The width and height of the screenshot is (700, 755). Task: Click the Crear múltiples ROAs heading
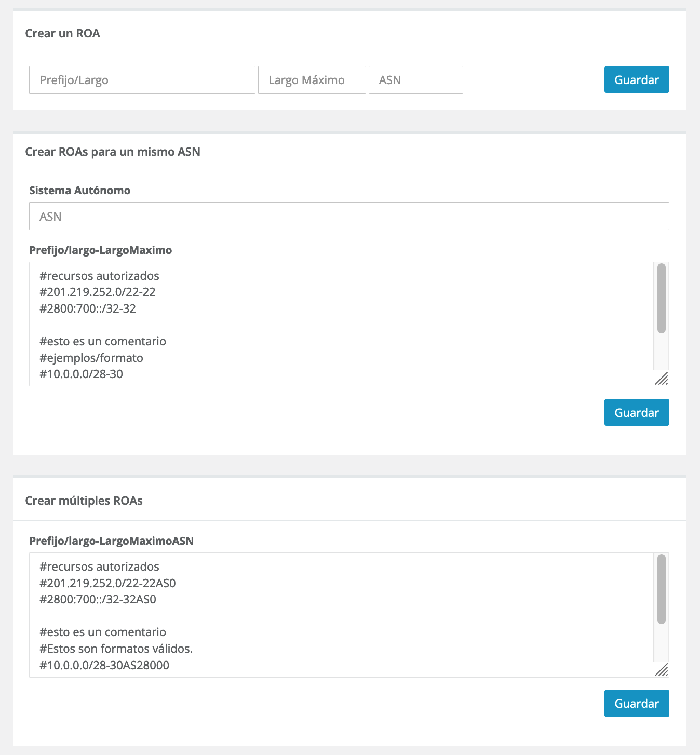point(84,501)
